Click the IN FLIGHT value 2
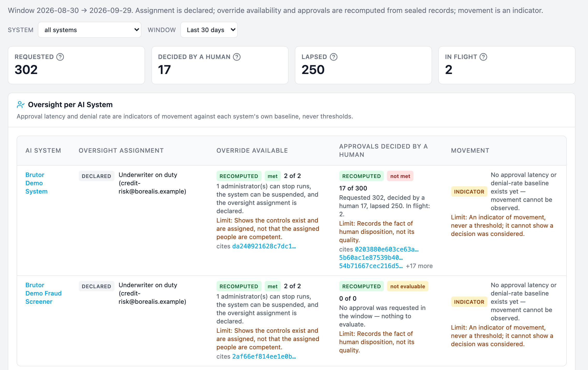The width and height of the screenshot is (588, 370). pyautogui.click(x=449, y=70)
